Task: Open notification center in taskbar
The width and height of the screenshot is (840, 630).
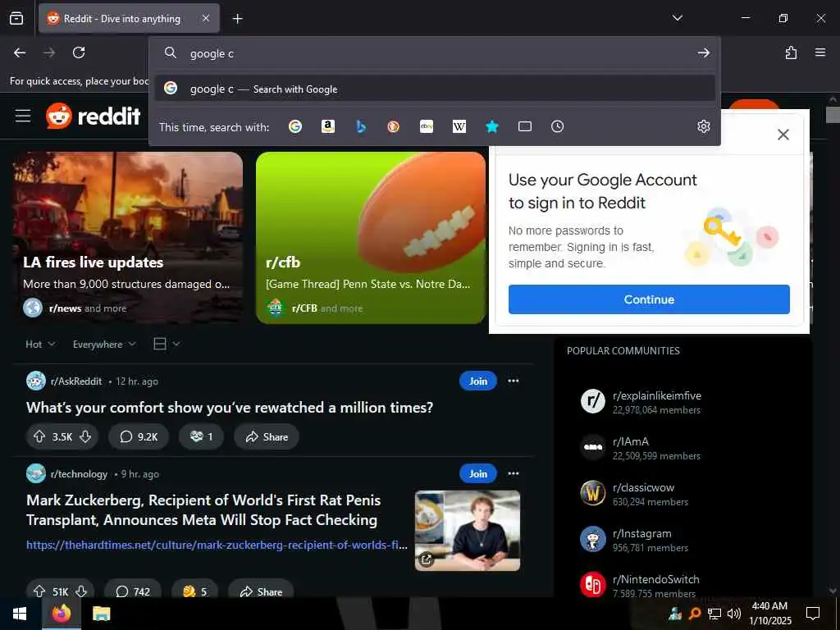Action: click(813, 614)
